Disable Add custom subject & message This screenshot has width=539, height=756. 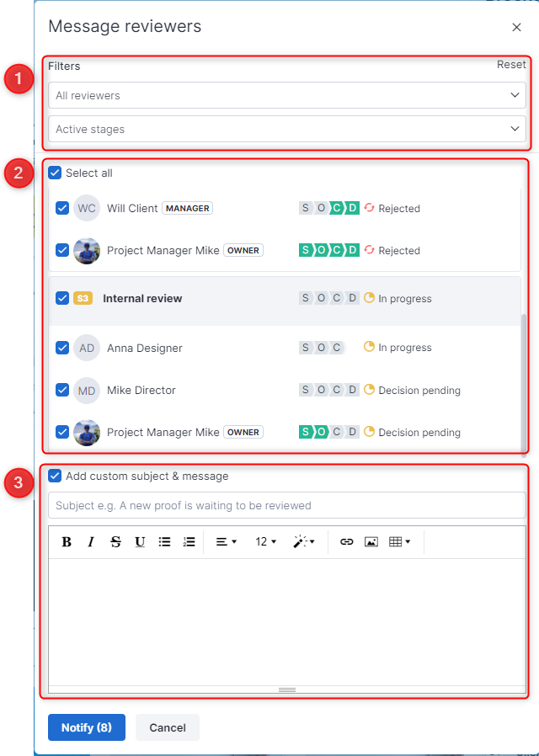(x=56, y=476)
